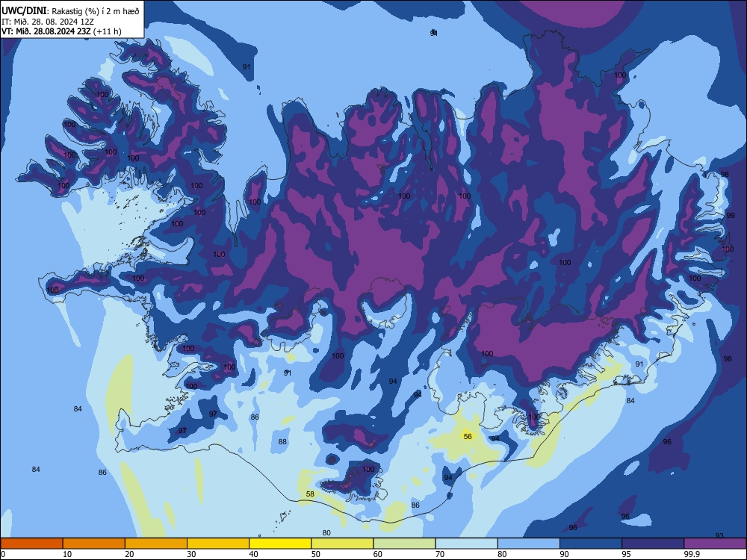747x560 pixels.
Task: Select the light green 60–70 legend swatch
Action: [x=404, y=544]
